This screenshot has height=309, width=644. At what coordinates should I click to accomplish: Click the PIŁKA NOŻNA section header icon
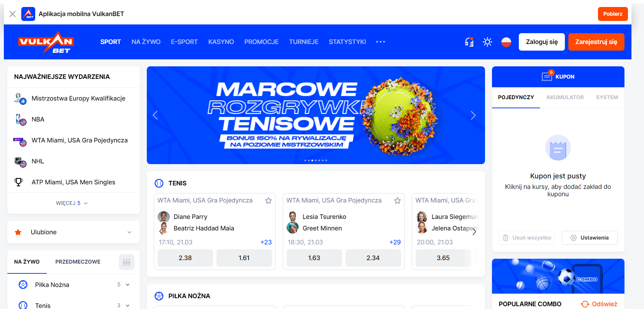click(x=159, y=296)
